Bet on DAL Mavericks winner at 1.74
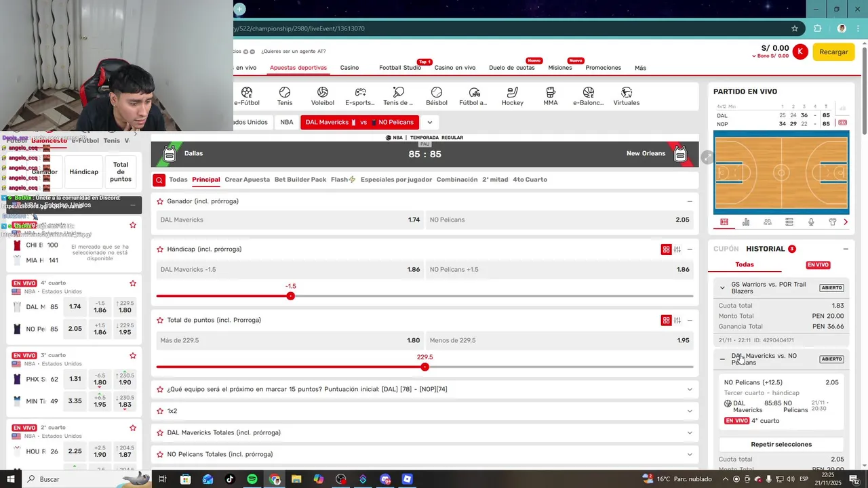Screen dimensions: 868x488 point(290,220)
